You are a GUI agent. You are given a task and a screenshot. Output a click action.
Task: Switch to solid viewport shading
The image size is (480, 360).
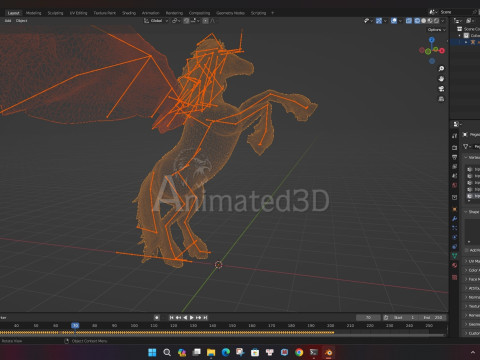click(424, 21)
